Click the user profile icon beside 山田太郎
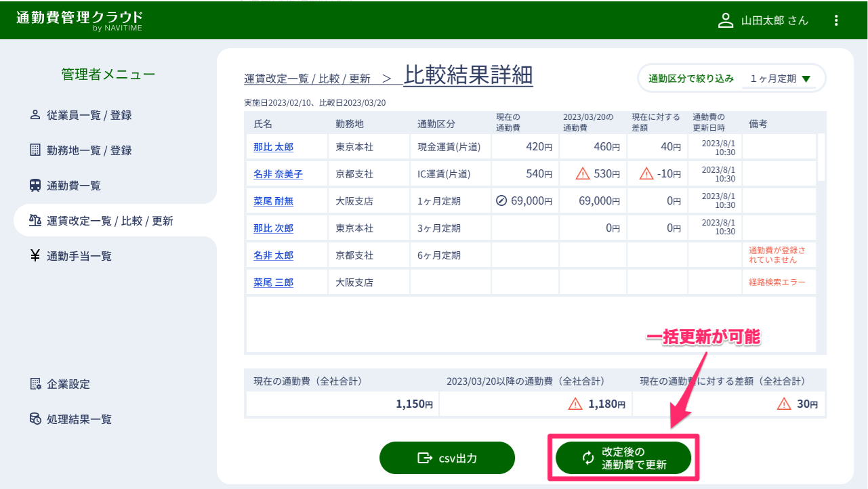Image resolution: width=868 pixels, height=489 pixels. (726, 20)
